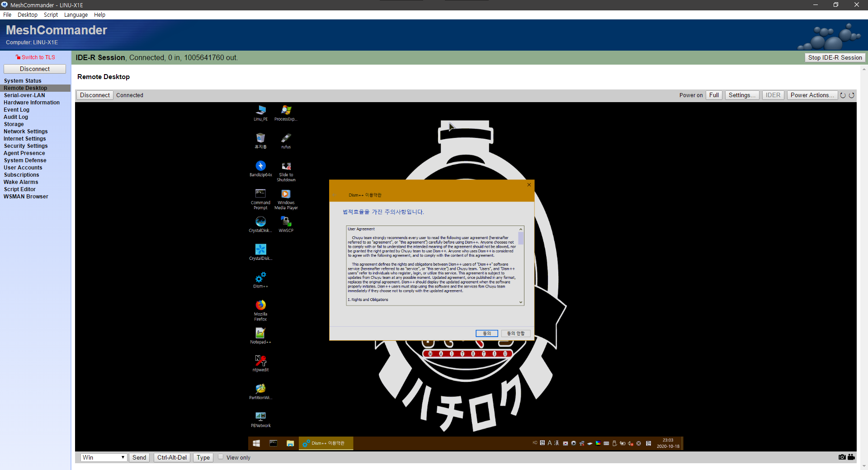The width and height of the screenshot is (868, 470).
Task: Select the Notepad++ desktop icon
Action: tap(260, 336)
